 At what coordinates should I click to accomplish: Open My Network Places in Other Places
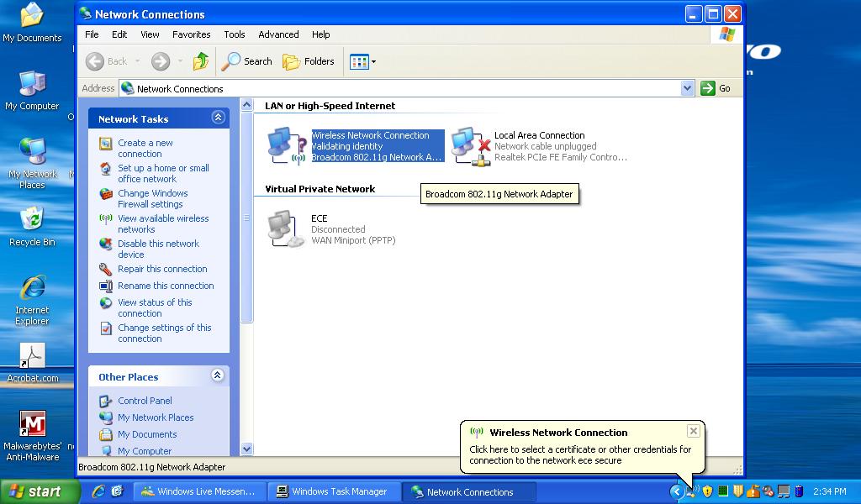pyautogui.click(x=156, y=417)
